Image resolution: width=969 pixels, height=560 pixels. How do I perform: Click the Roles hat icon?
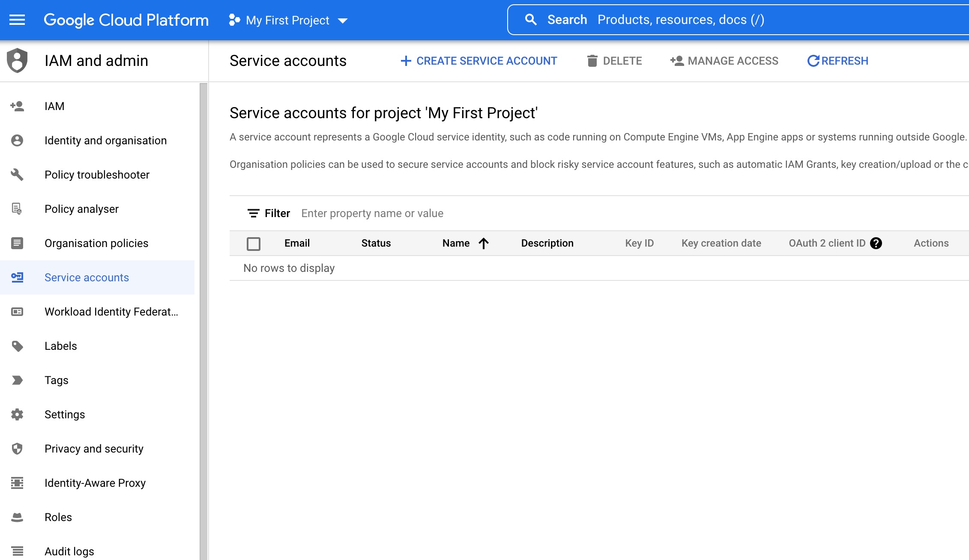pos(17,517)
